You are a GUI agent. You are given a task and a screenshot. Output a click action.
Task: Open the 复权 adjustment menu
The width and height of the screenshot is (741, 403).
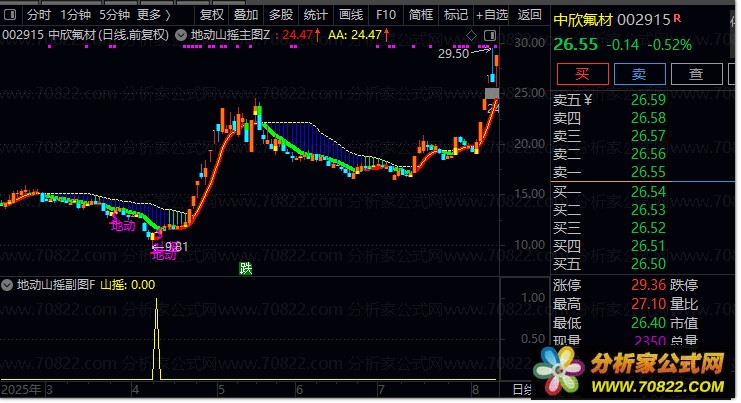[211, 15]
